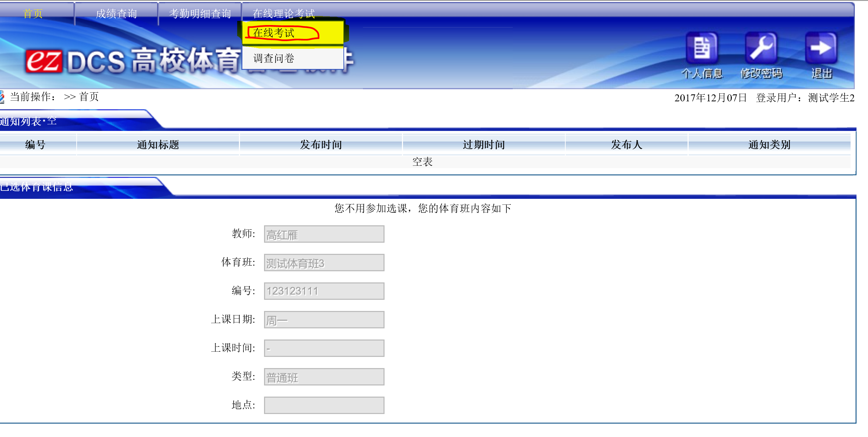868x437 pixels.
Task: Click the eZ DCS logo
Action: click(44, 61)
